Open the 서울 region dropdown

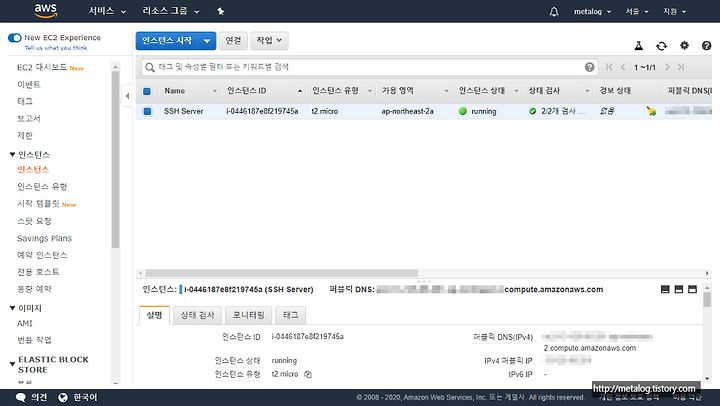point(637,11)
